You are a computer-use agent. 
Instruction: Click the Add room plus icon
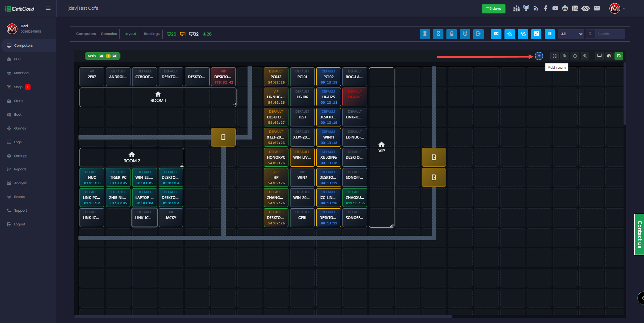pos(539,56)
